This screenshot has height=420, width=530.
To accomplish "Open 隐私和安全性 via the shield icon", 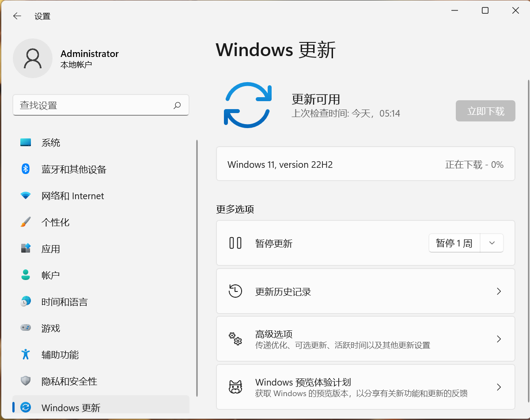I will tap(26, 381).
